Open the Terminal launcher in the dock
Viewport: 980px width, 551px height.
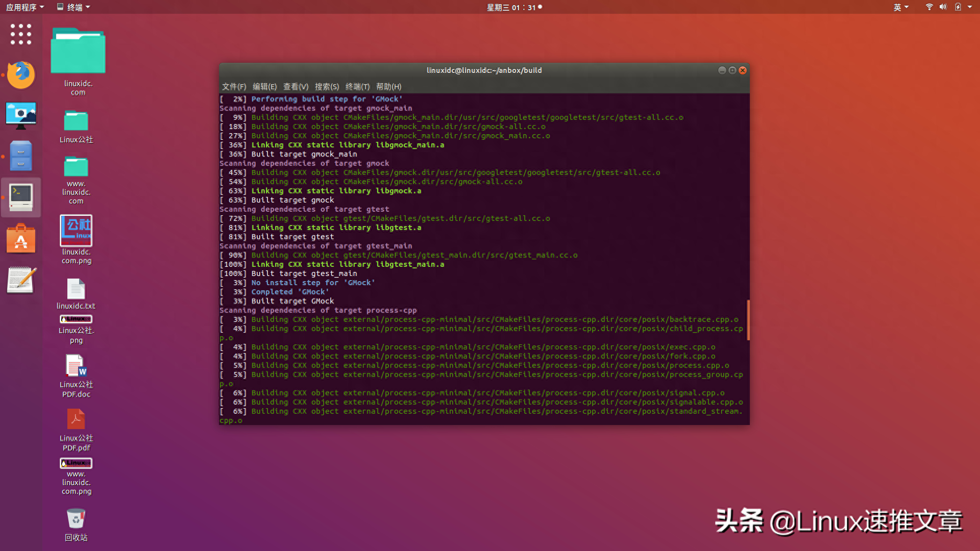click(20, 197)
